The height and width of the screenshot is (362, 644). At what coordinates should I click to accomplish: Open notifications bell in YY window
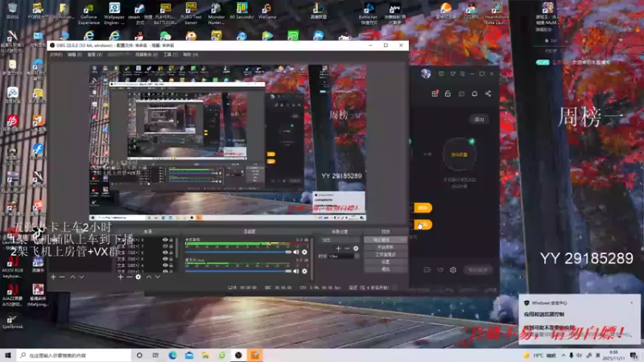point(474,93)
